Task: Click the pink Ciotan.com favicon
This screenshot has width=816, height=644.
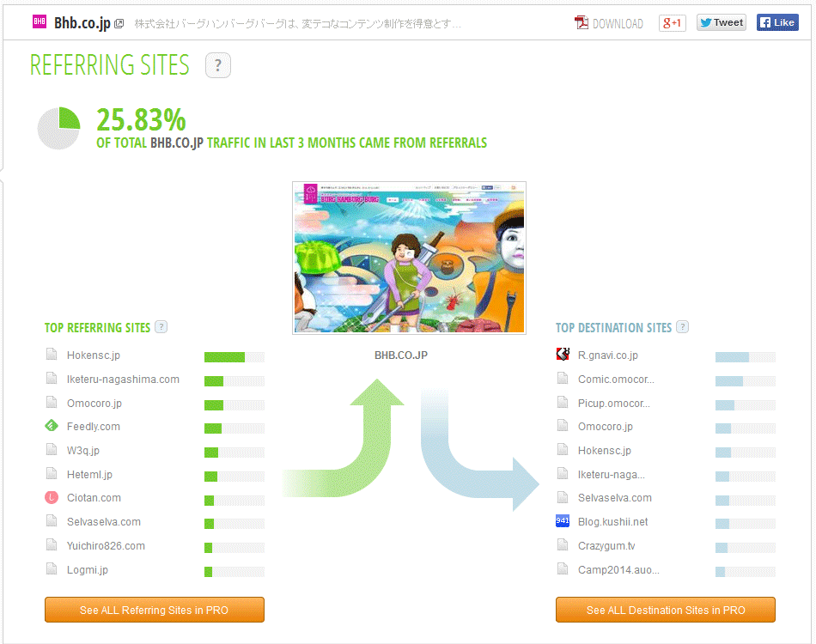Action: click(x=51, y=498)
